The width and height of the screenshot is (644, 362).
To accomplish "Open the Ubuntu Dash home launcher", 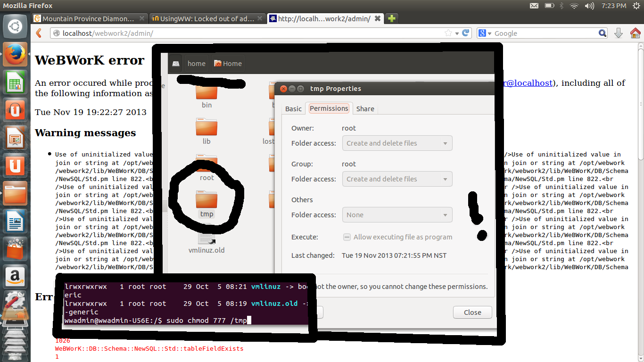I will [15, 26].
